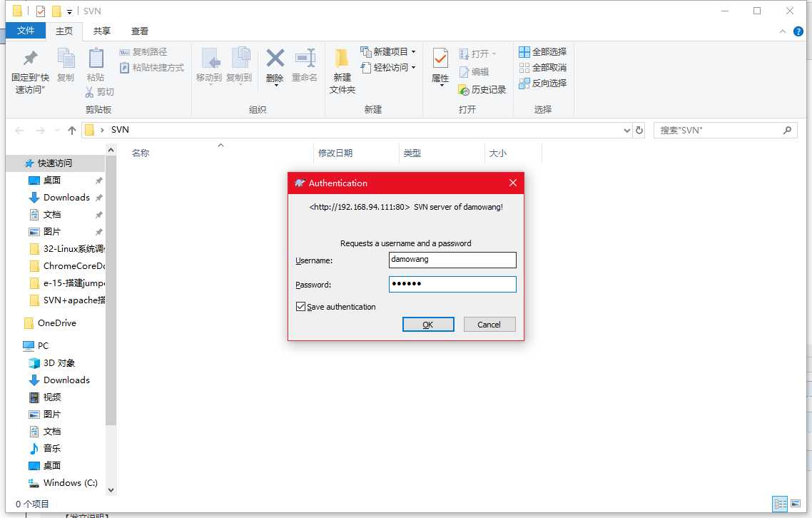Click the breadcrumb chevron before SVN
The height and width of the screenshot is (518, 812).
coord(102,130)
